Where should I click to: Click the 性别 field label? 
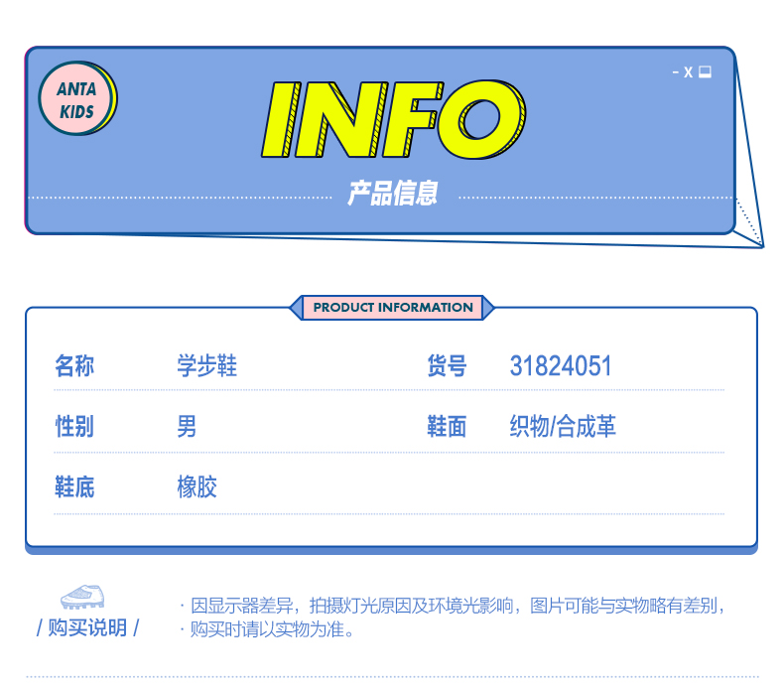click(74, 427)
